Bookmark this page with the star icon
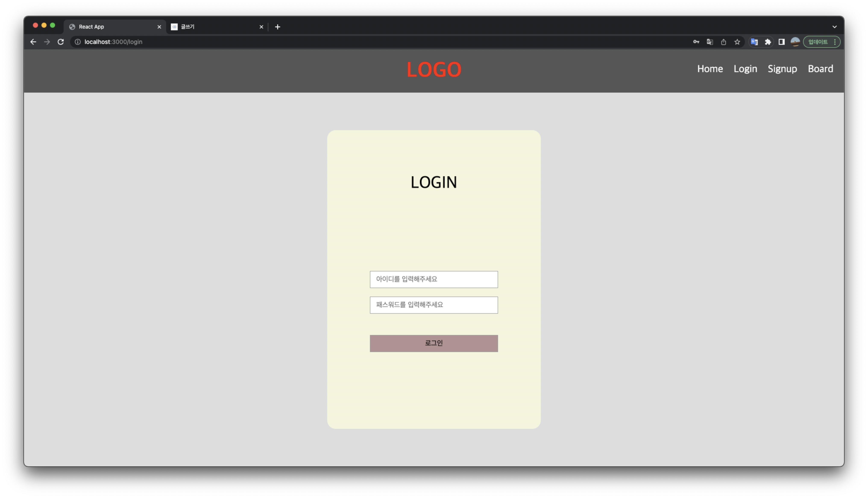868x498 pixels. pyautogui.click(x=737, y=42)
